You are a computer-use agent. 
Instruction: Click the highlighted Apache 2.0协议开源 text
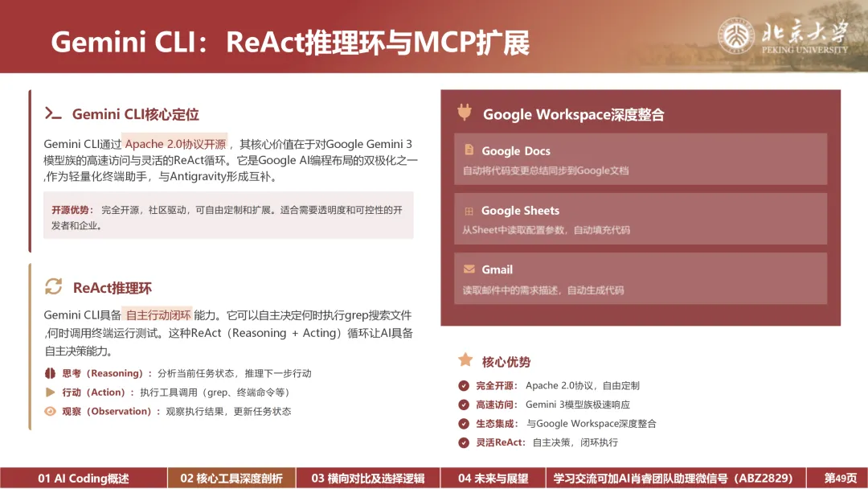tap(175, 144)
